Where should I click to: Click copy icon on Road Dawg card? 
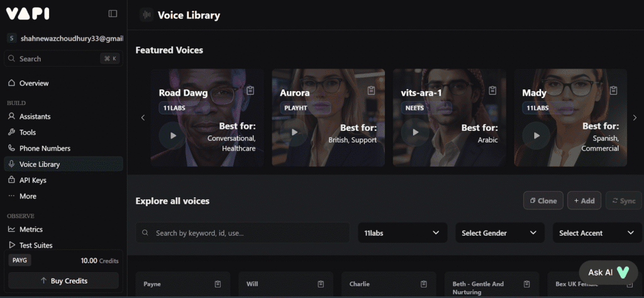click(250, 91)
